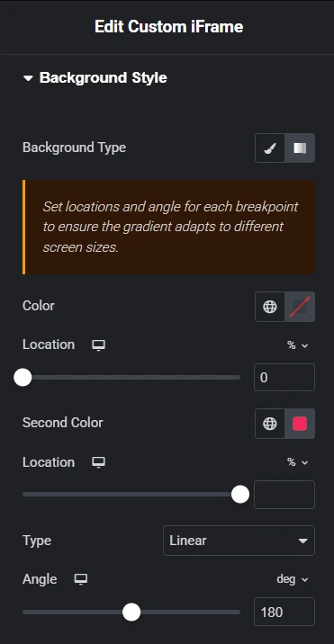Click the Angle slider handle
This screenshot has width=334, height=644.
point(131,612)
